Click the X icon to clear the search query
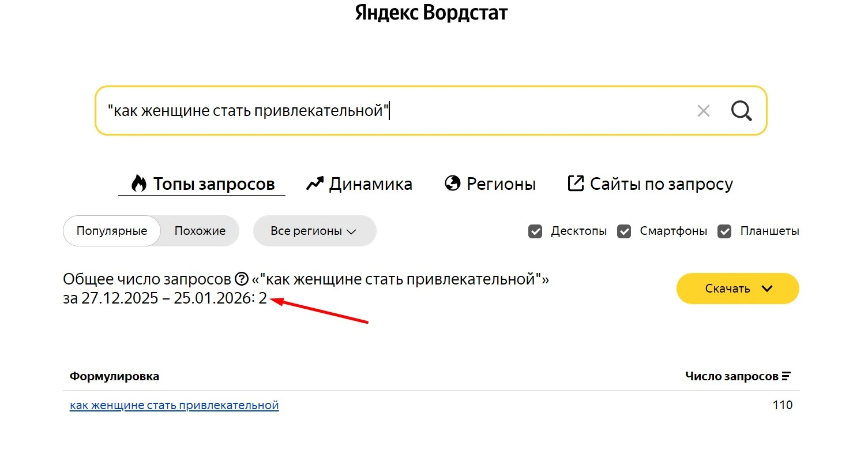The width and height of the screenshot is (868, 453). (x=704, y=111)
